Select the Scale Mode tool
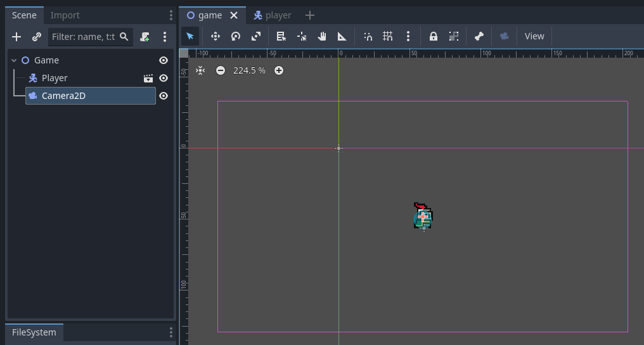 click(256, 36)
